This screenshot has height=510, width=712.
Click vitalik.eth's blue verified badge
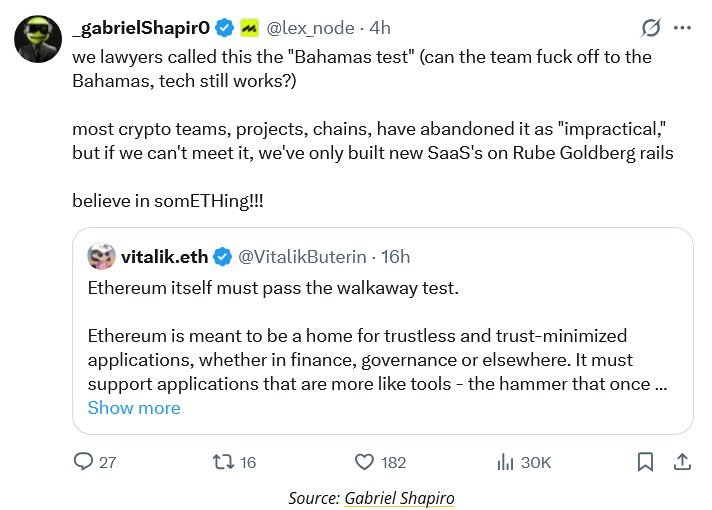(224, 257)
